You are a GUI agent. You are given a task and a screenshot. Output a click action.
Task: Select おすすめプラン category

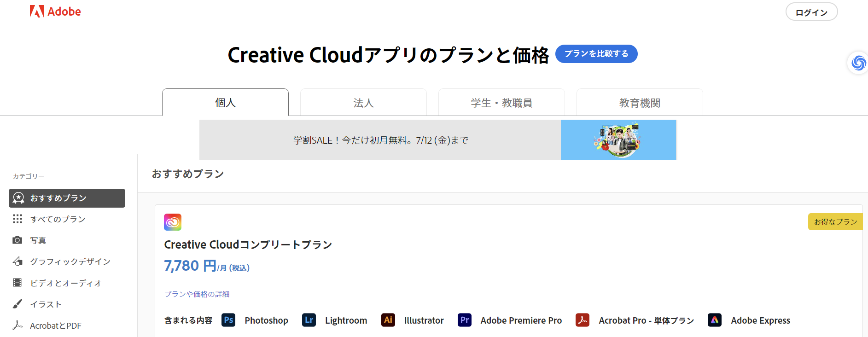point(67,198)
